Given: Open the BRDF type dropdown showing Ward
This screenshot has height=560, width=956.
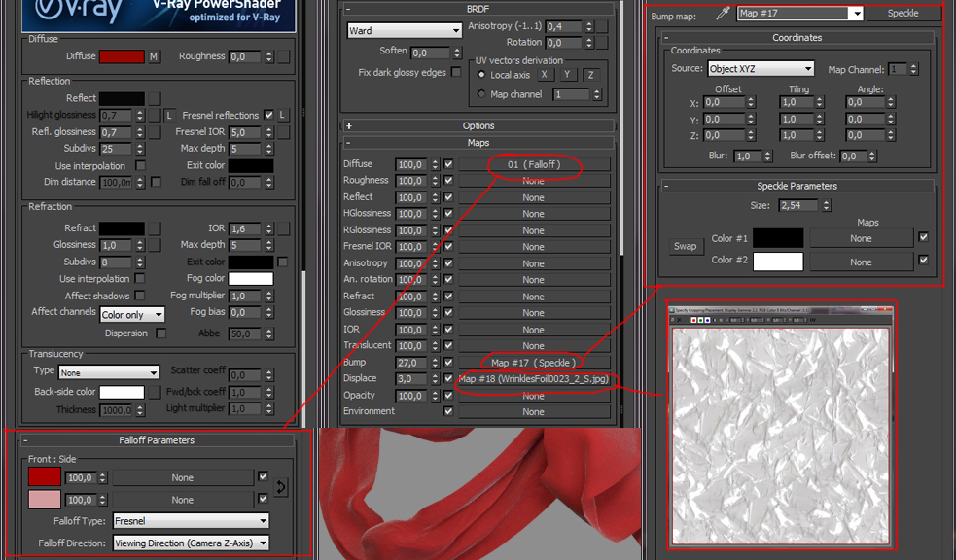Looking at the screenshot, I should pos(404,31).
